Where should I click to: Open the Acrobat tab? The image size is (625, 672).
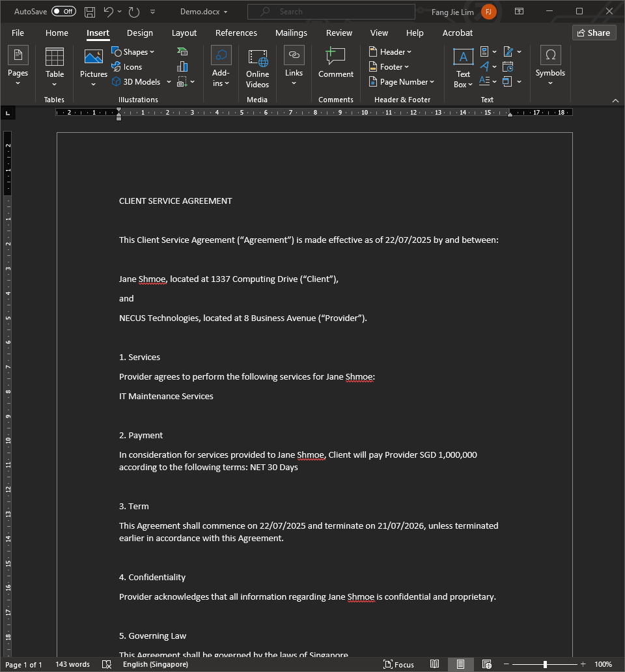458,33
